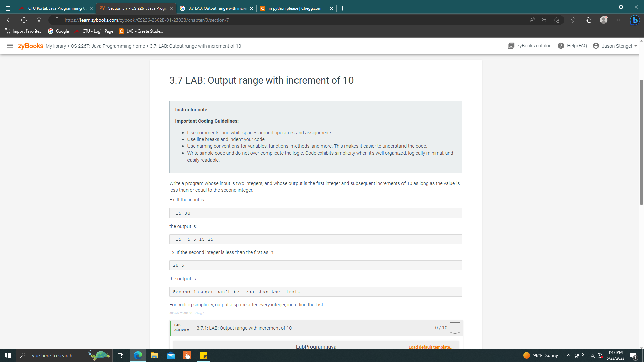View page security lock in address bar
644x362 pixels.
(57, 20)
